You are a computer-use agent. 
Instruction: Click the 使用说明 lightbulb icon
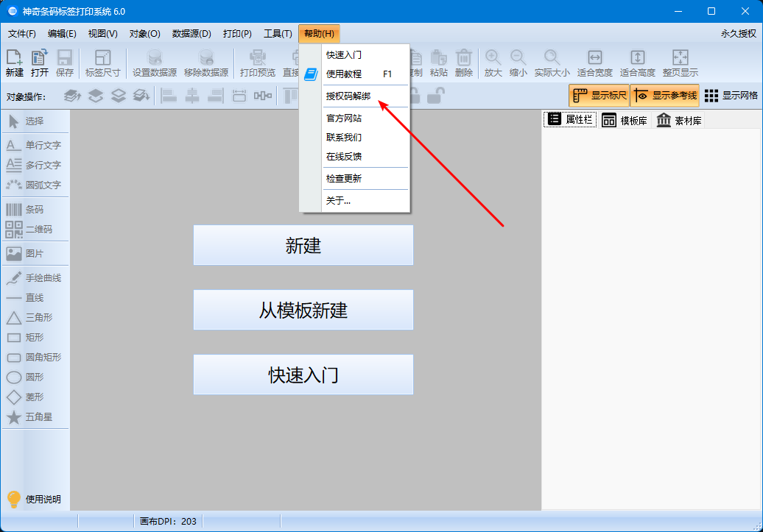13,499
